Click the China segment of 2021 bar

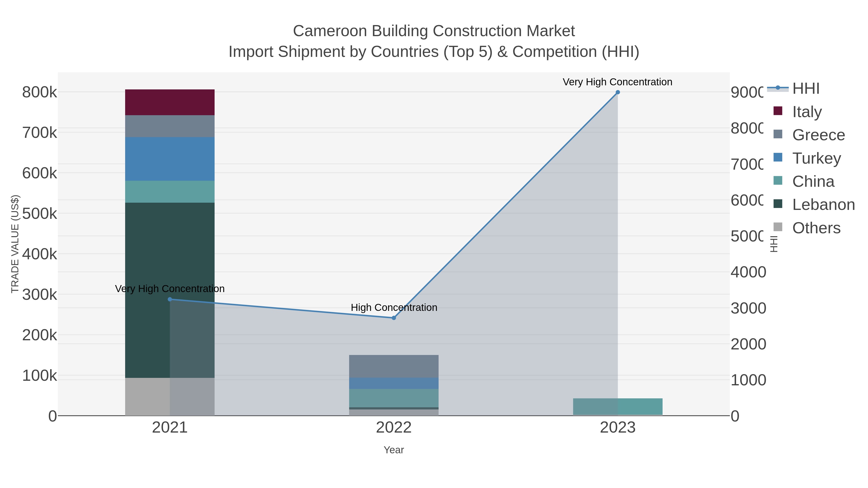[170, 192]
